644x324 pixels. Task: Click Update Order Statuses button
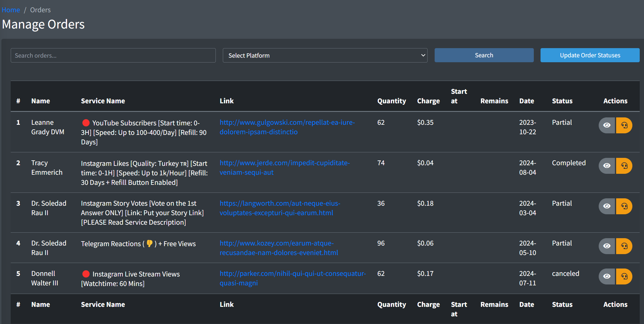590,55
